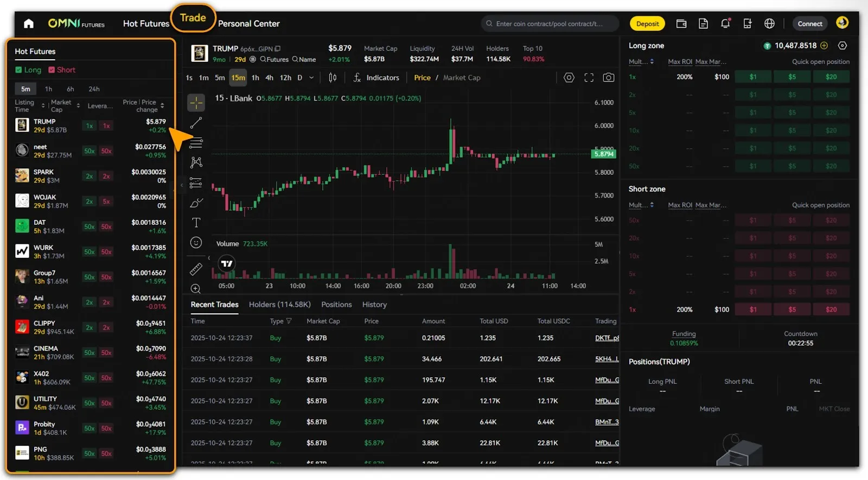868x480 pixels.
Task: Open the Personal Center menu
Action: click(248, 23)
